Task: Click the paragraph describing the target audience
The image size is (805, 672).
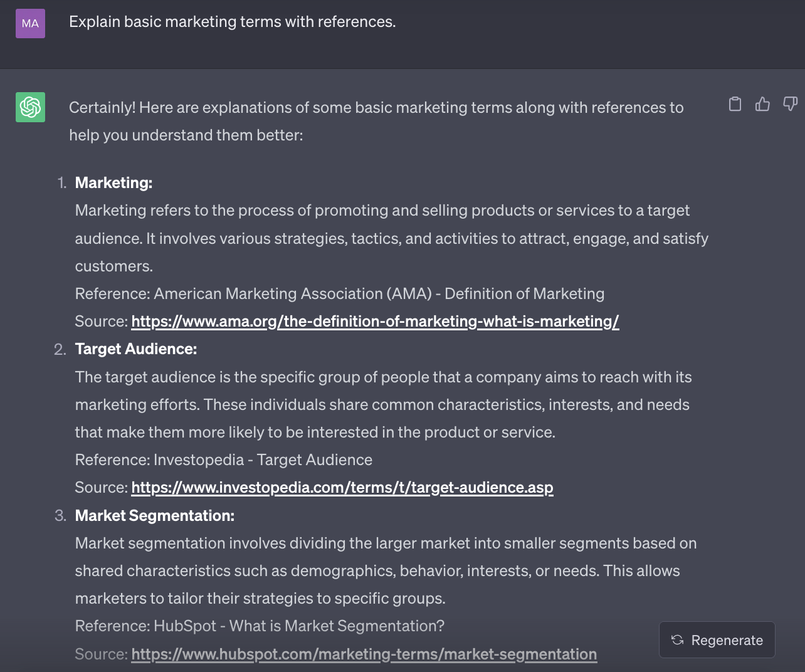Action: tap(382, 404)
